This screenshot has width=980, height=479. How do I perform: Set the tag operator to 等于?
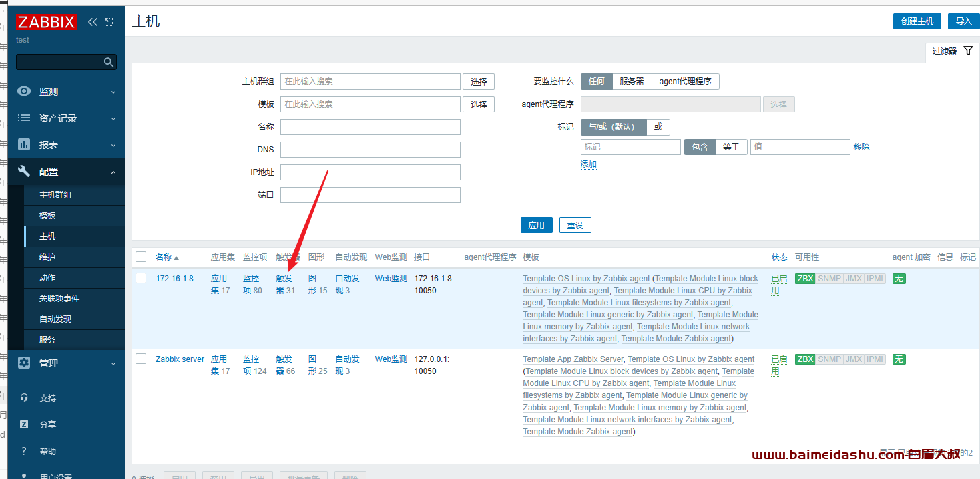point(732,147)
